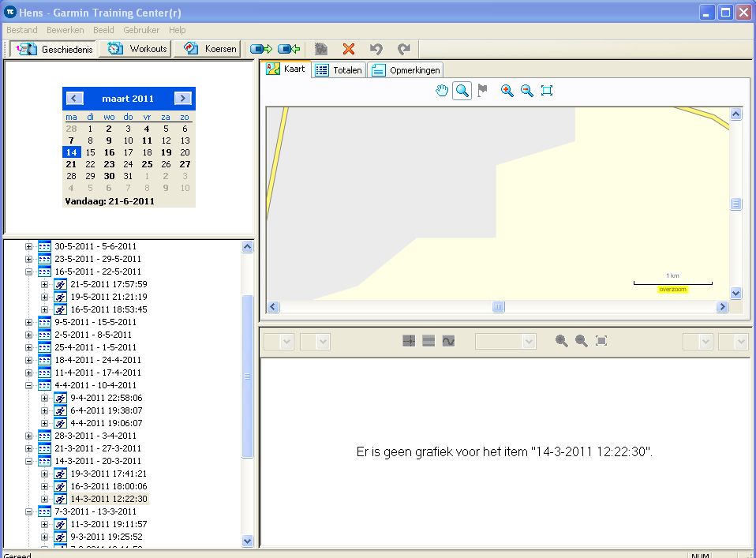Switch to Workouts view
The width and height of the screenshot is (756, 558).
(138, 49)
